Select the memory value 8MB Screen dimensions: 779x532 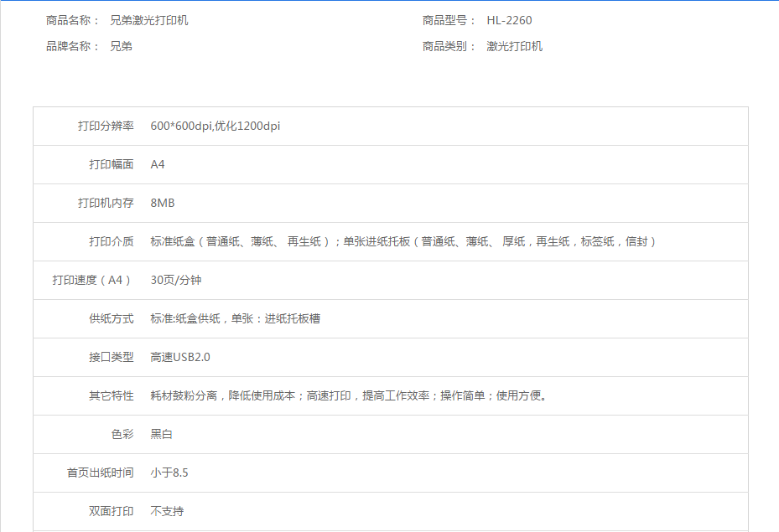click(x=163, y=203)
